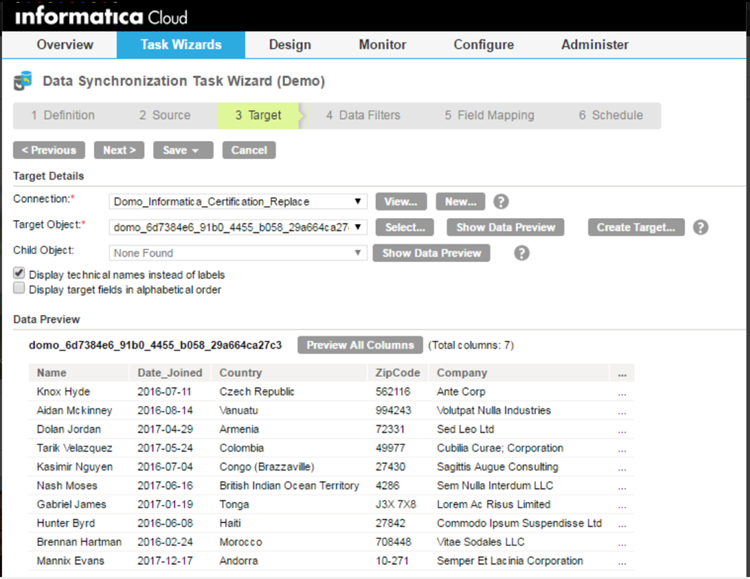Show Data Preview for Child Object
The image size is (750, 579).
pos(431,253)
